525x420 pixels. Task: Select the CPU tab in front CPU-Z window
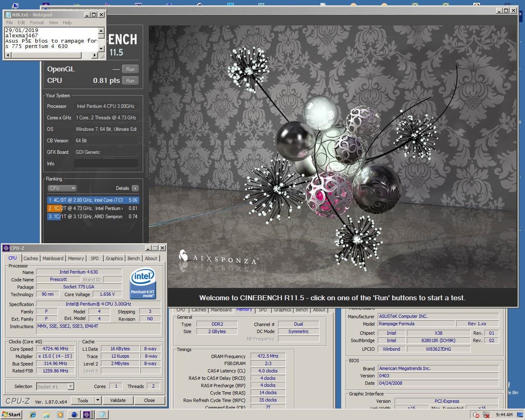(x=13, y=258)
